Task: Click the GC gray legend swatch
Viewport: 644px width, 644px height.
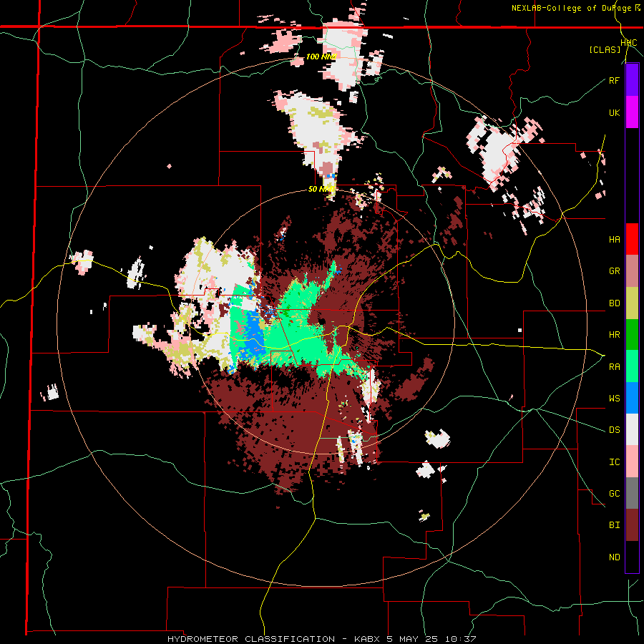Action: pos(632,493)
